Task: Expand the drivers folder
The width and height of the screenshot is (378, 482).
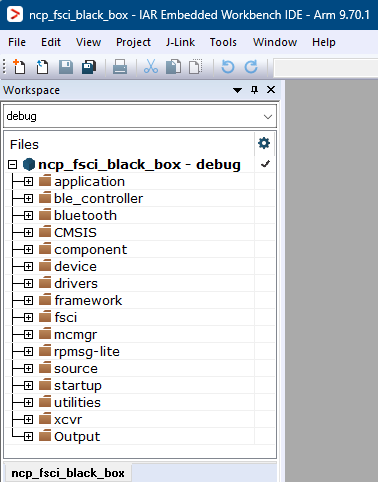Action: [28, 284]
